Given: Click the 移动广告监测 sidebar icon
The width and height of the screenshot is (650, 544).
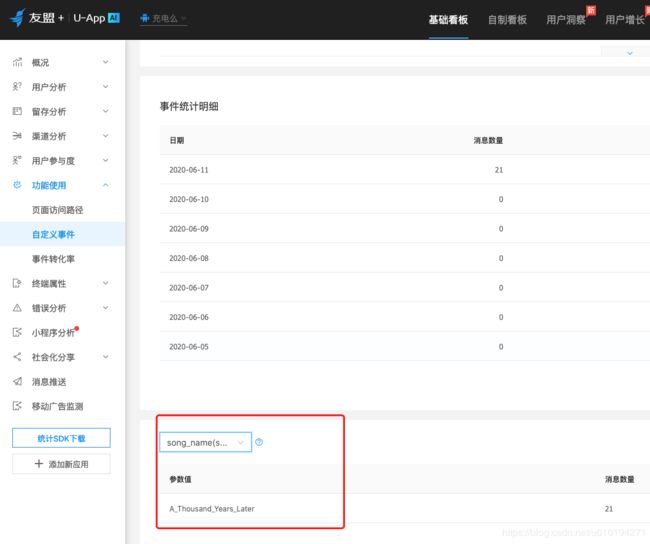Looking at the screenshot, I should (17, 406).
